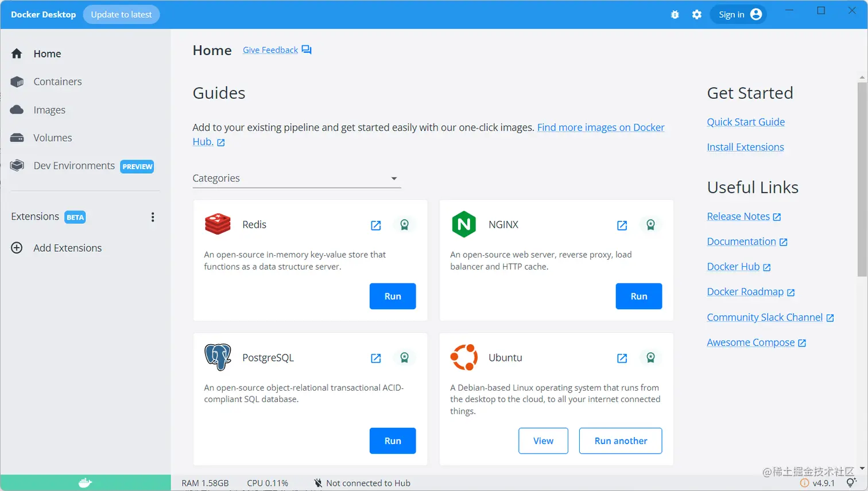Click the Redis logo icon

[x=218, y=224]
